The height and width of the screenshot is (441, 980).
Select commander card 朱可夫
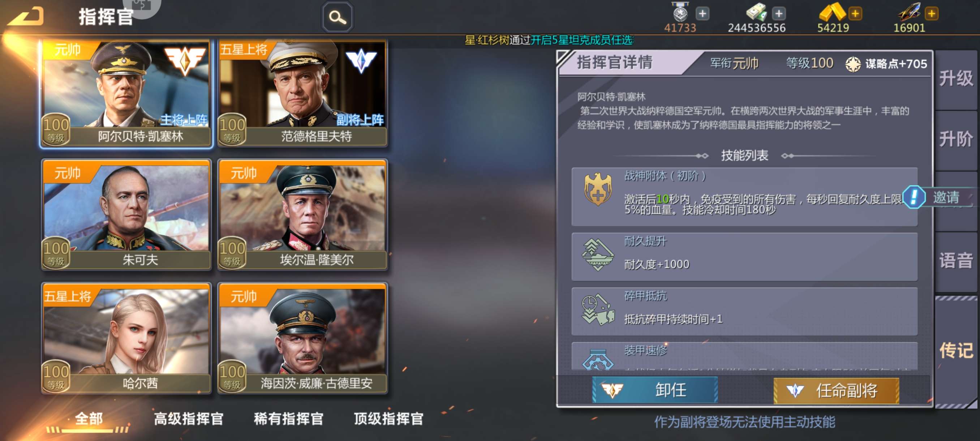[x=126, y=215]
